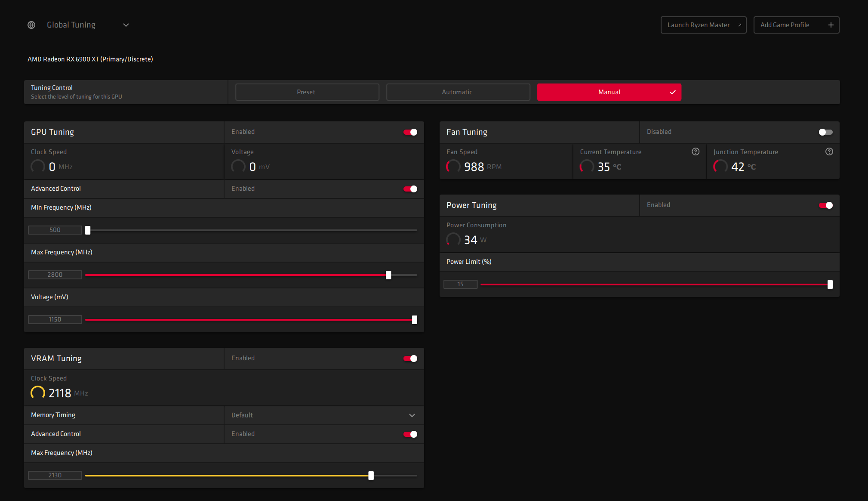The height and width of the screenshot is (501, 868).
Task: Launch Ryzen Master
Action: [703, 25]
